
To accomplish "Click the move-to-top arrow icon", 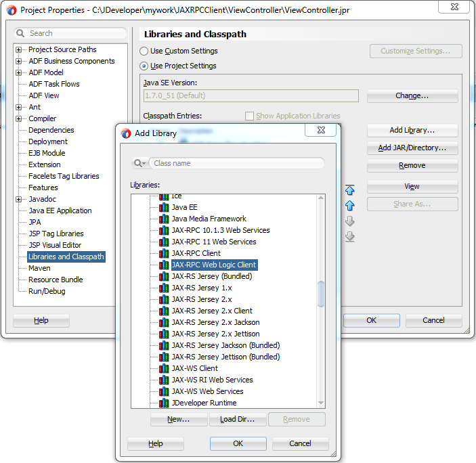I will point(349,190).
